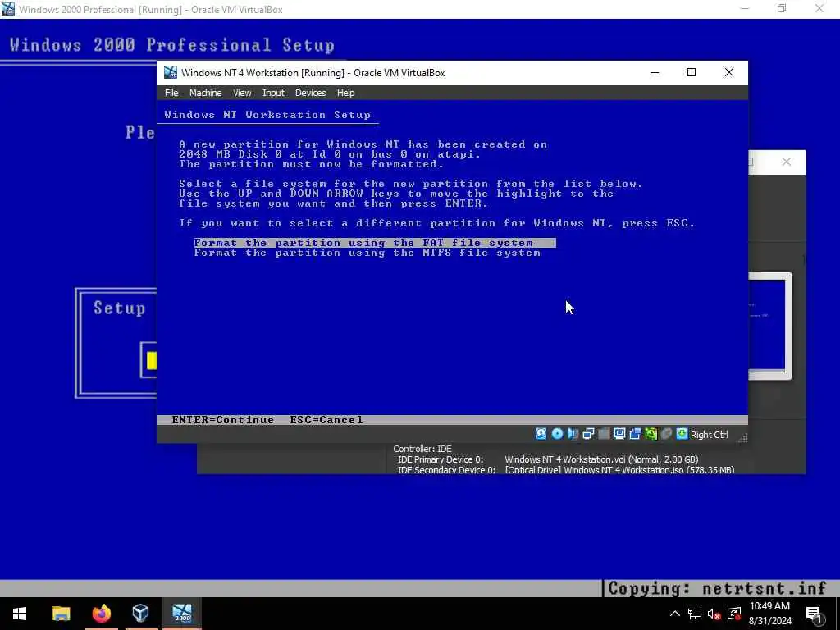This screenshot has height=630, width=840.
Task: Click ENTER=Continue in setup status bar
Action: (x=223, y=420)
